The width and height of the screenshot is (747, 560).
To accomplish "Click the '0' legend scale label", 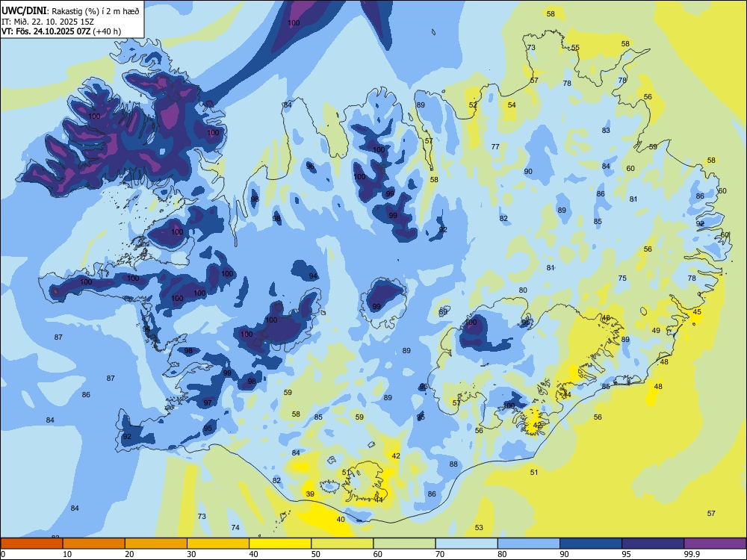I will (3, 554).
